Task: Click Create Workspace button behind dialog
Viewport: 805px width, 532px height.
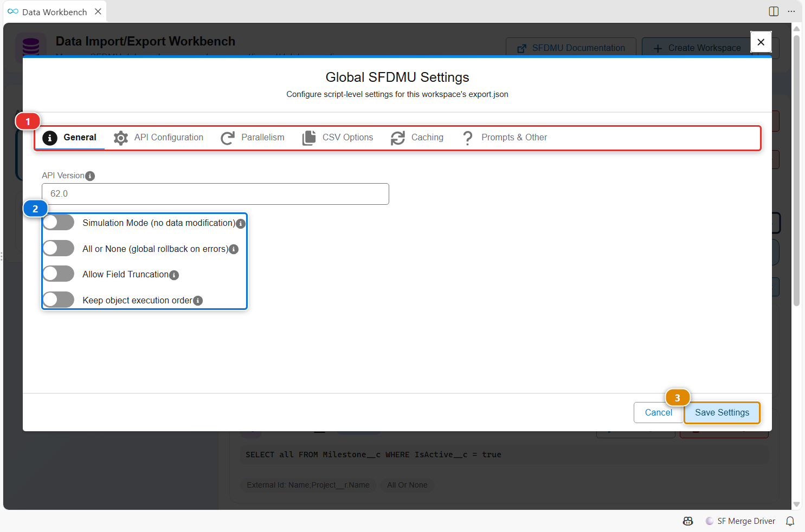Action: 697,48
